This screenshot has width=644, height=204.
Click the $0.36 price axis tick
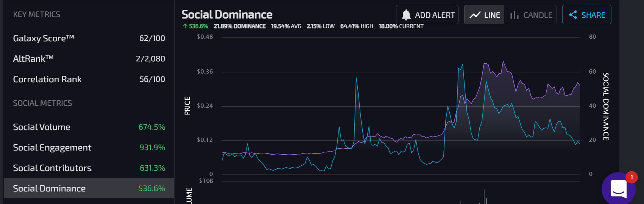205,72
